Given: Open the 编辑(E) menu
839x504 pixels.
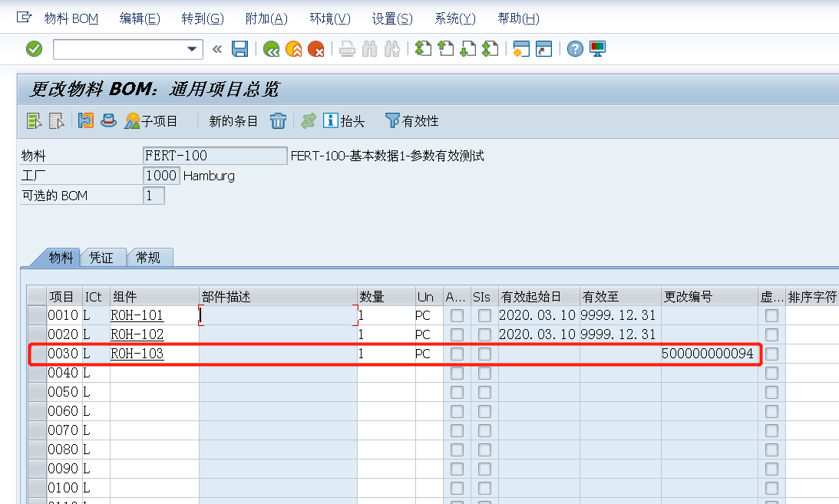Looking at the screenshot, I should pyautogui.click(x=140, y=18).
